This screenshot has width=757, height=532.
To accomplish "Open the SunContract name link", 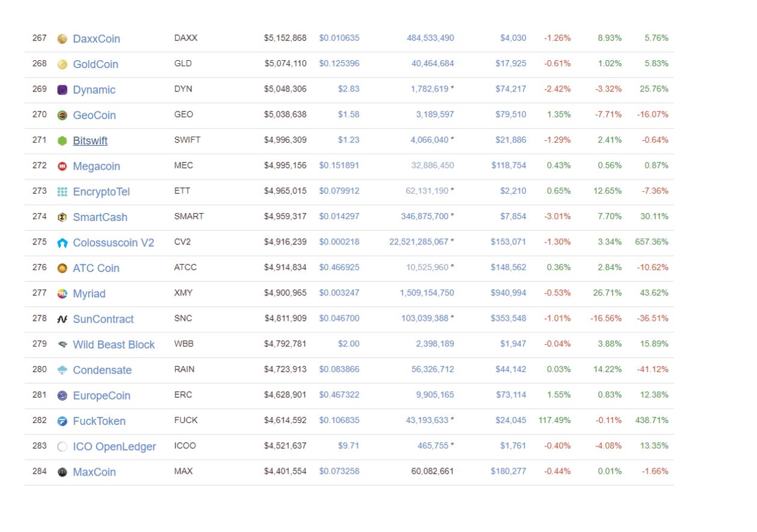I will coord(103,319).
